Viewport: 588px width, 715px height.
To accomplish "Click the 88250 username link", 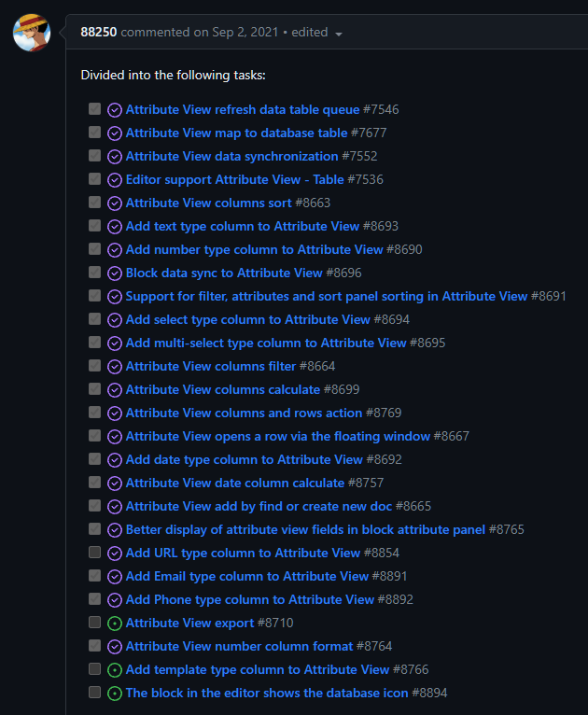I will pos(99,32).
